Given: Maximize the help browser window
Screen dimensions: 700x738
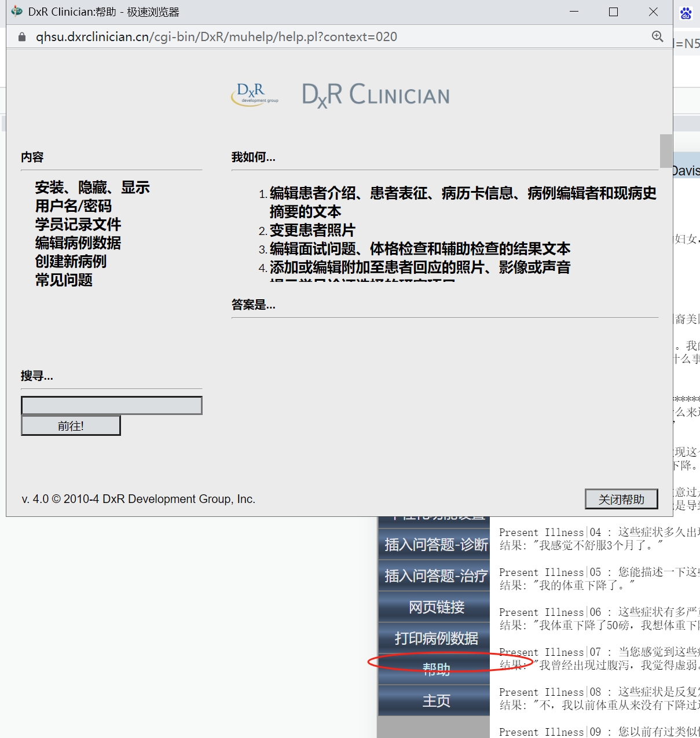Looking at the screenshot, I should [x=614, y=12].
